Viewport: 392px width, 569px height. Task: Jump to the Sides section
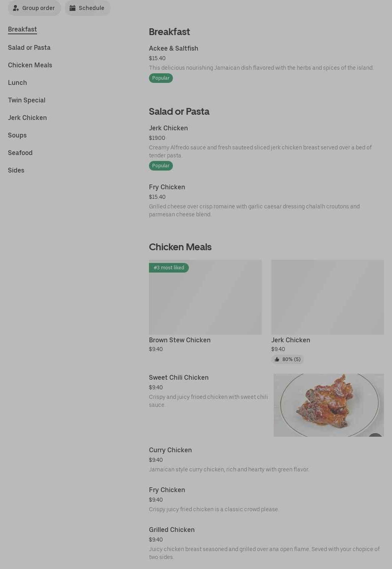[x=16, y=171]
